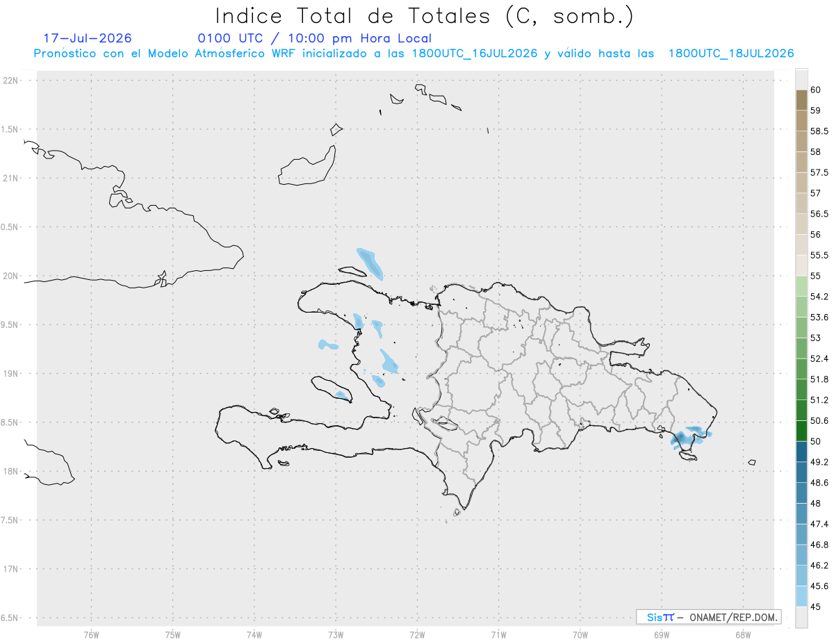Click the '68W' longitude label
The width and height of the screenshot is (834, 644).
(x=743, y=635)
